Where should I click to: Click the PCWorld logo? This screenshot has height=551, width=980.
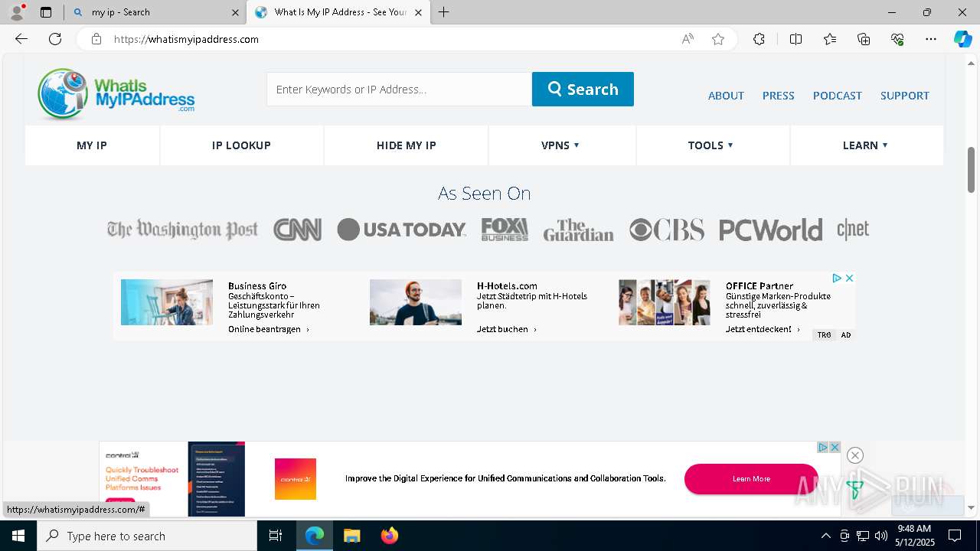[770, 230]
